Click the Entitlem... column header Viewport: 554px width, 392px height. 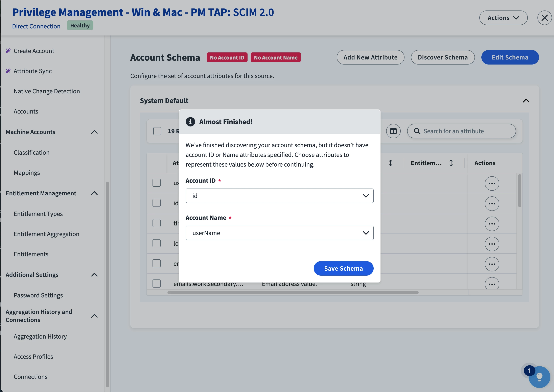tap(426, 163)
